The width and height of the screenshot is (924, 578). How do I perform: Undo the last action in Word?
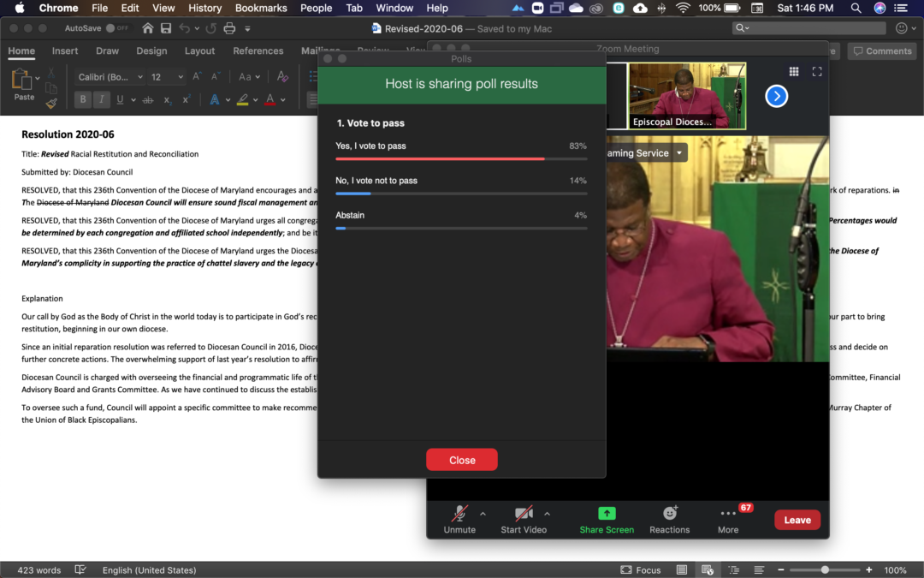pyautogui.click(x=185, y=28)
